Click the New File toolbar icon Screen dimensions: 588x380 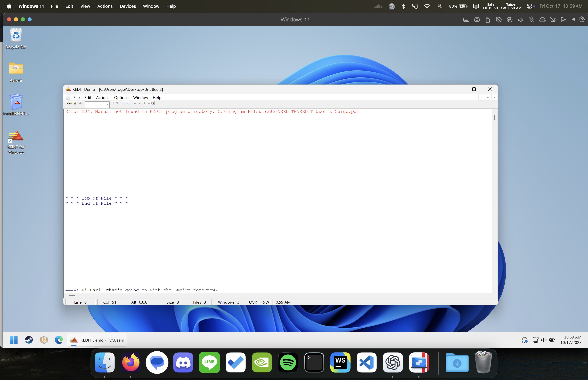point(67,103)
